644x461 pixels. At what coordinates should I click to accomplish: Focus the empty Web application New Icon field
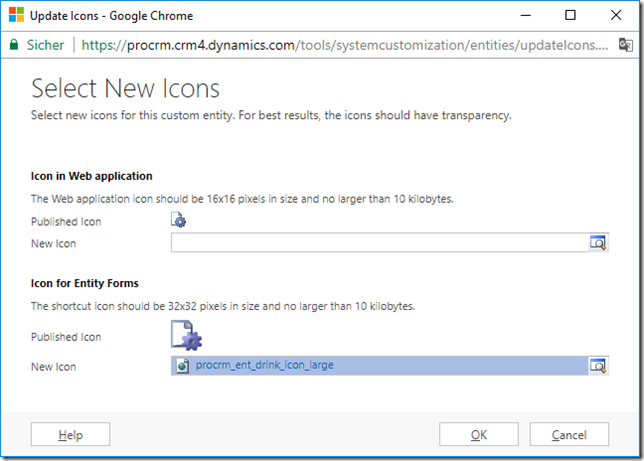pos(378,243)
